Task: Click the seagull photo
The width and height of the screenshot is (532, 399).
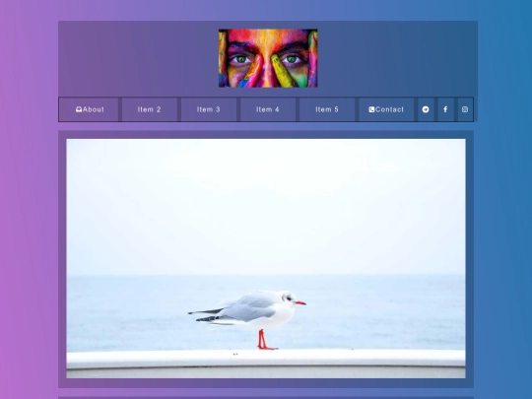Action: coord(266,258)
